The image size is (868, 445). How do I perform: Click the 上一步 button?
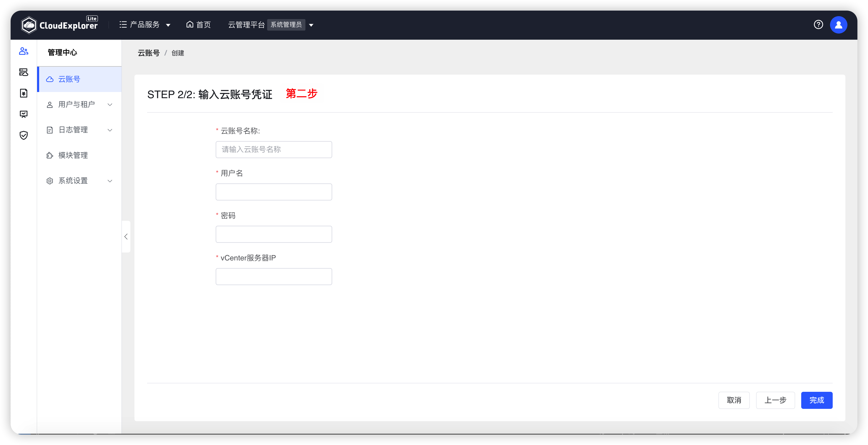click(x=775, y=400)
